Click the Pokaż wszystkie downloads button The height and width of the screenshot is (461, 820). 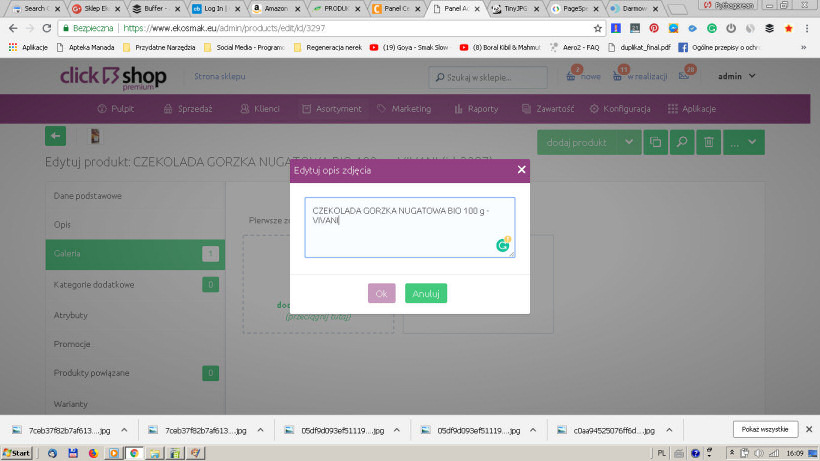pyautogui.click(x=765, y=429)
